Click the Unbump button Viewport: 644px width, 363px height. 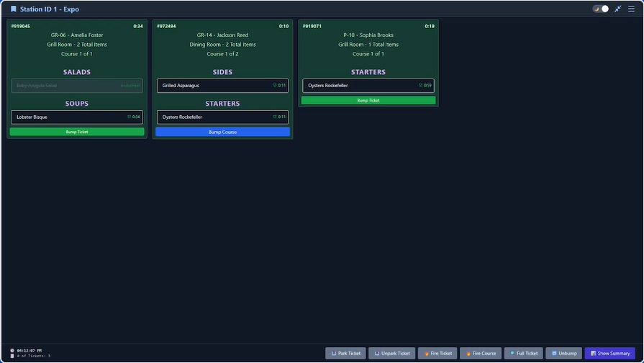[x=564, y=353]
